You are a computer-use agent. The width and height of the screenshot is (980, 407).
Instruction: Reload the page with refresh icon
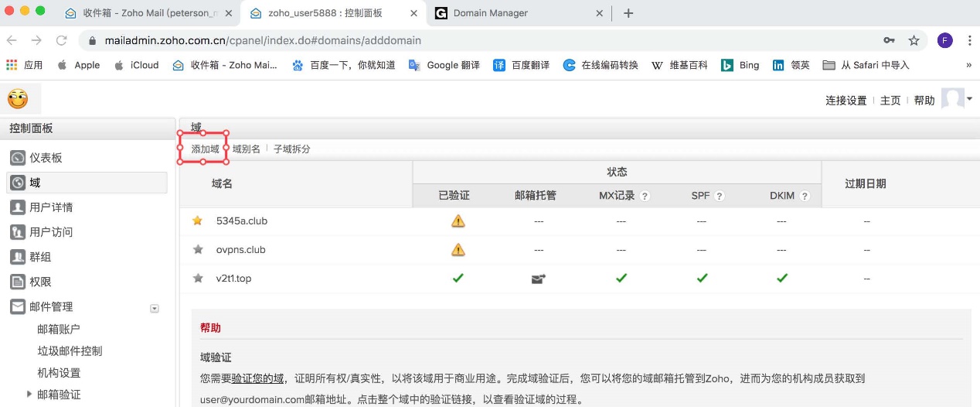point(61,40)
